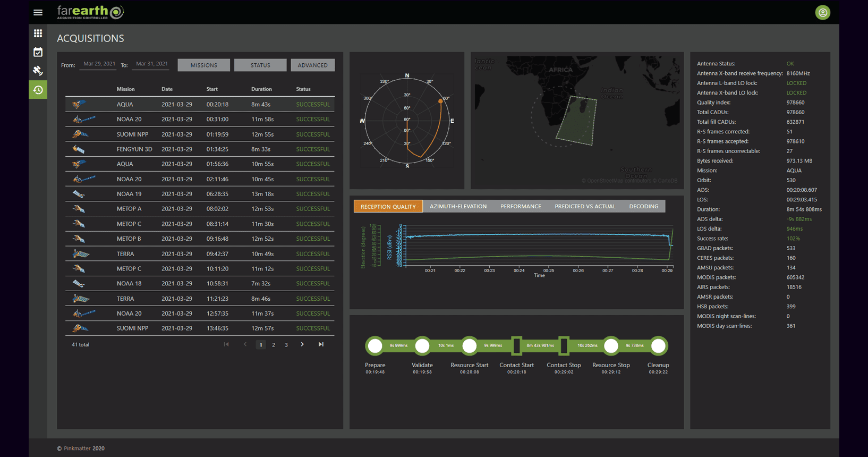
Task: Expand the ADVANCED filter options
Action: coord(312,65)
